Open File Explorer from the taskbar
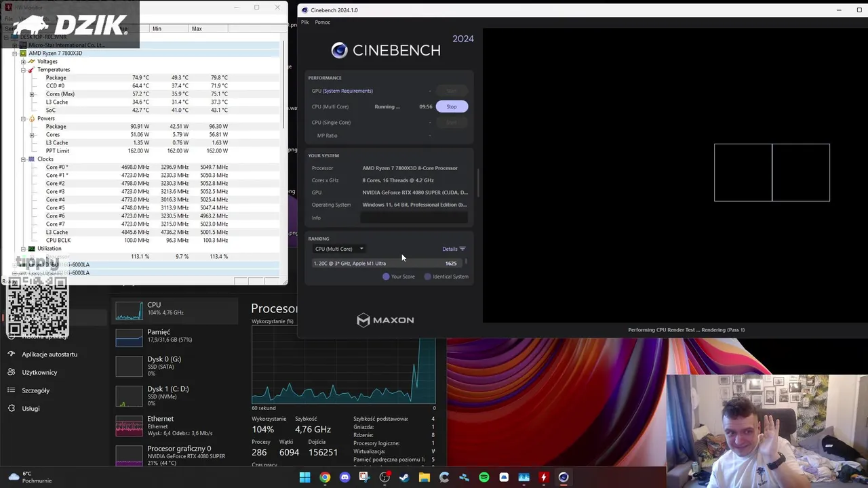868x488 pixels. coord(424,477)
